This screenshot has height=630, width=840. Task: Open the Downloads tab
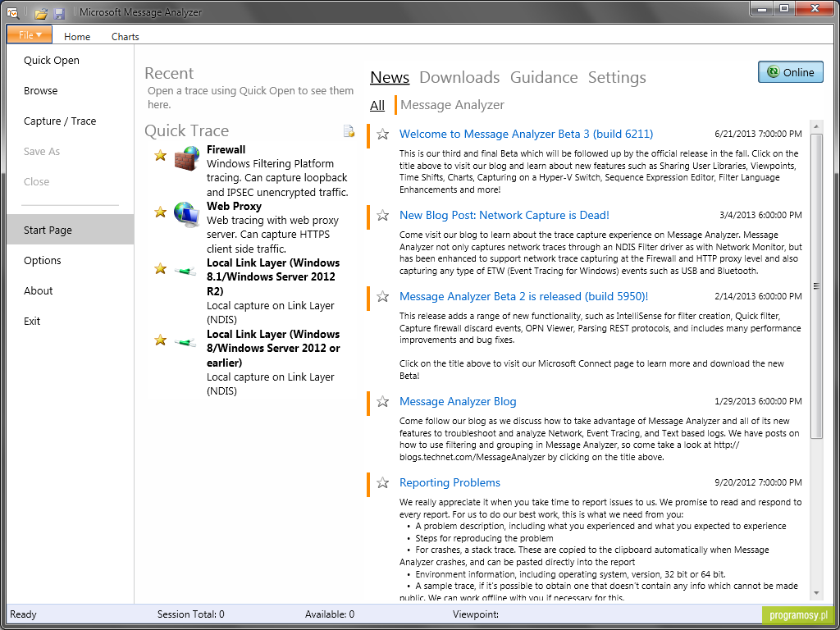(459, 77)
